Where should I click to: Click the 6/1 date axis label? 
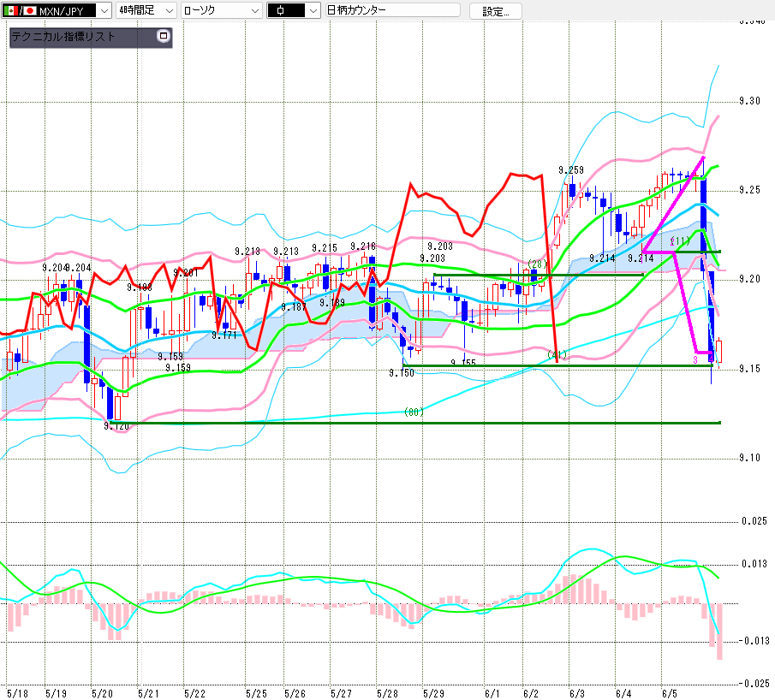(x=492, y=693)
